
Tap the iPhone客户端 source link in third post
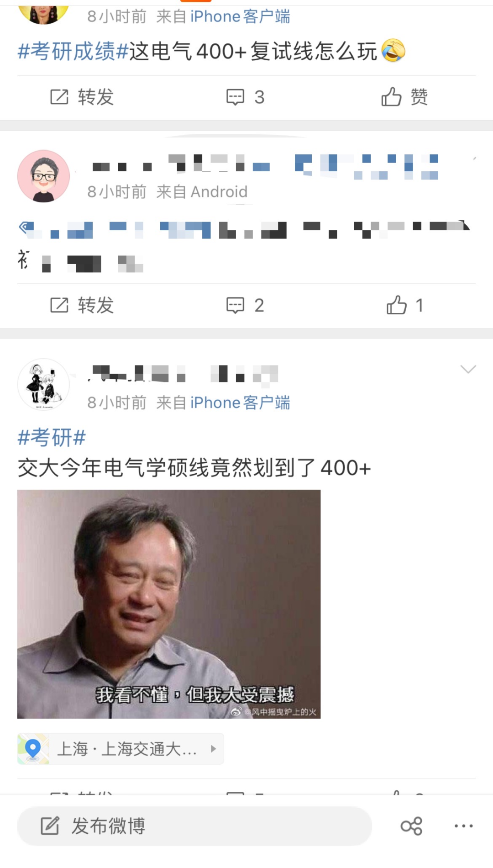click(240, 402)
